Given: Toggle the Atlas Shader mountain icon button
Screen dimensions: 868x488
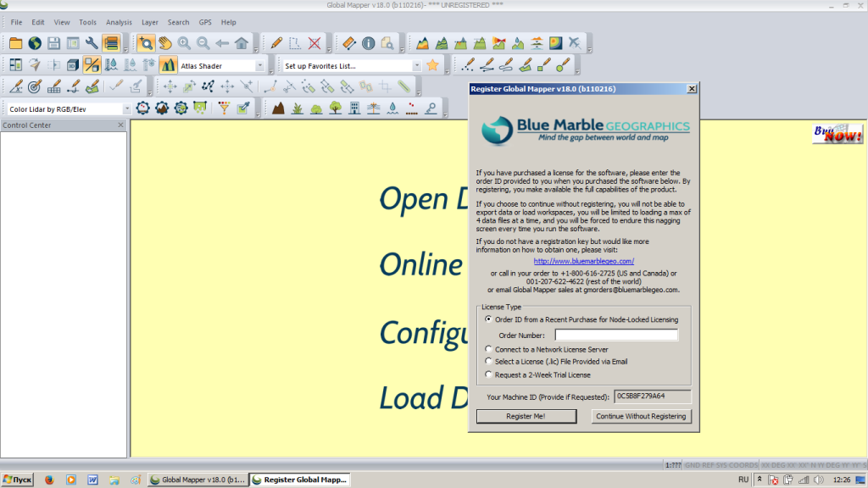Looking at the screenshot, I should 168,65.
